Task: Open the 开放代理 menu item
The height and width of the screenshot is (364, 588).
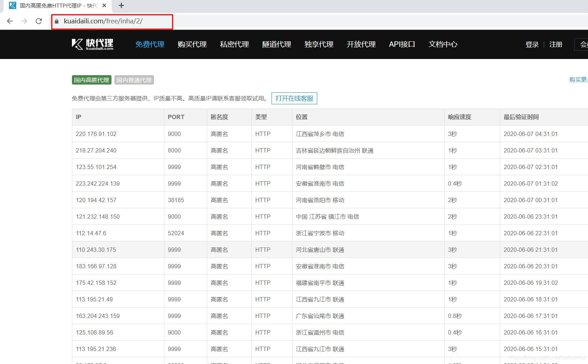Action: (361, 44)
